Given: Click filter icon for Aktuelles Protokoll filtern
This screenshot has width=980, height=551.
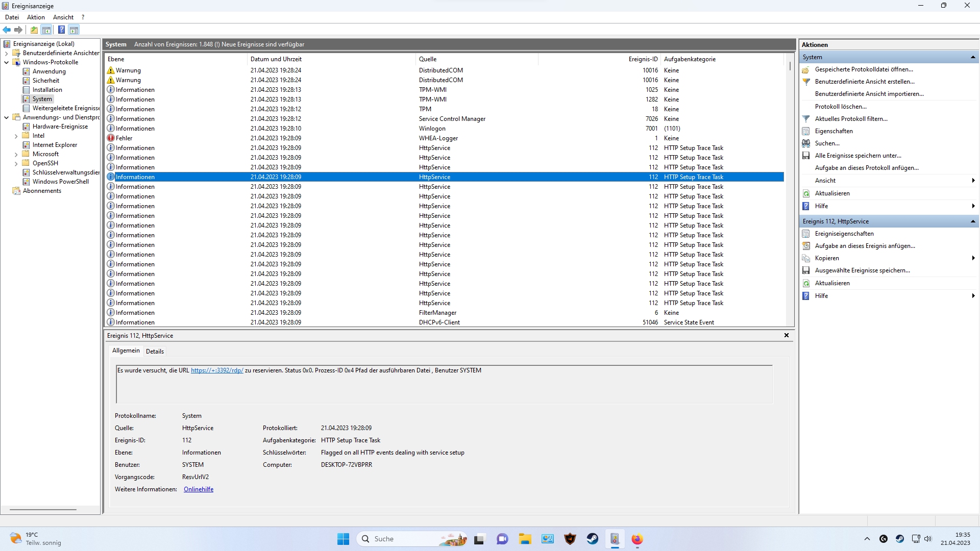Looking at the screenshot, I should tap(806, 119).
